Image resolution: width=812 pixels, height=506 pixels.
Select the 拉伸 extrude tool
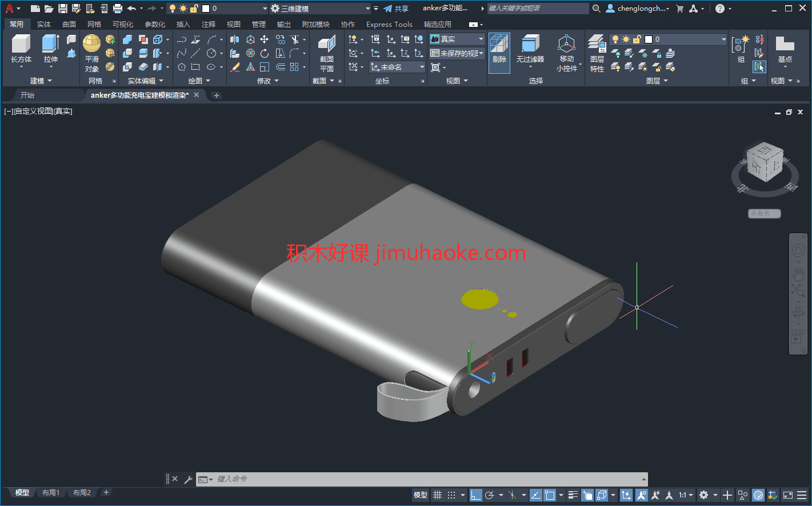(50, 49)
